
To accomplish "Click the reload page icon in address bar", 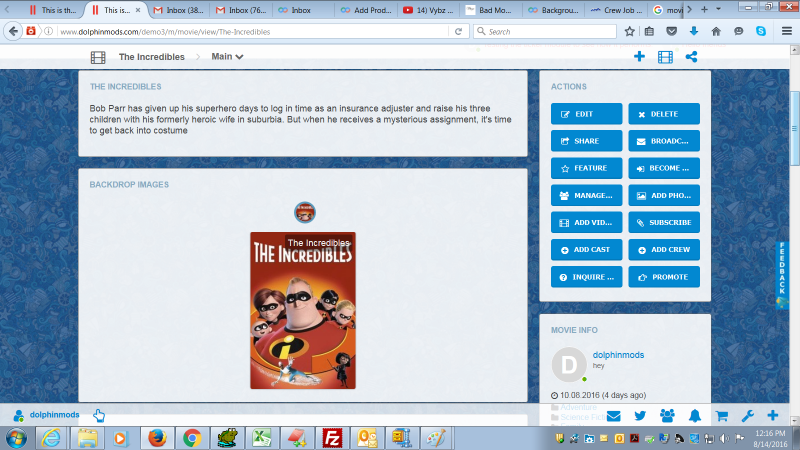I will pos(458,31).
